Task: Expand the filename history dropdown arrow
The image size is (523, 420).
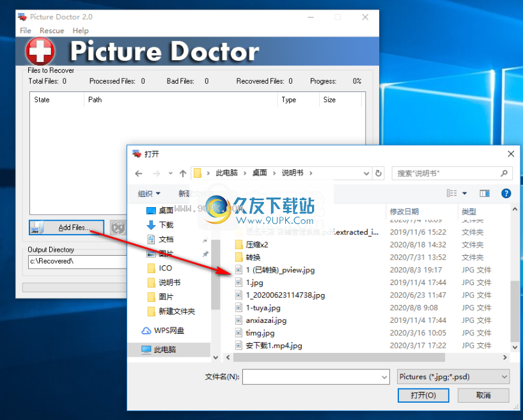Action: [x=385, y=377]
